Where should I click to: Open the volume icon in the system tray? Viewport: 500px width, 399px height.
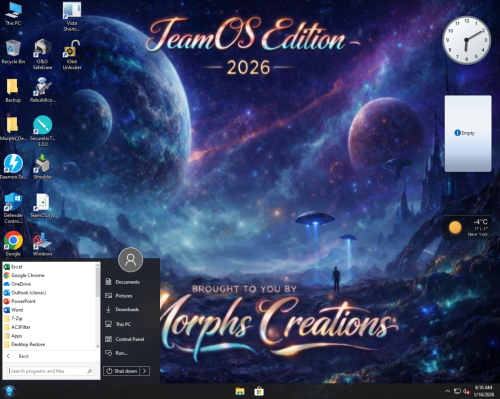click(467, 391)
